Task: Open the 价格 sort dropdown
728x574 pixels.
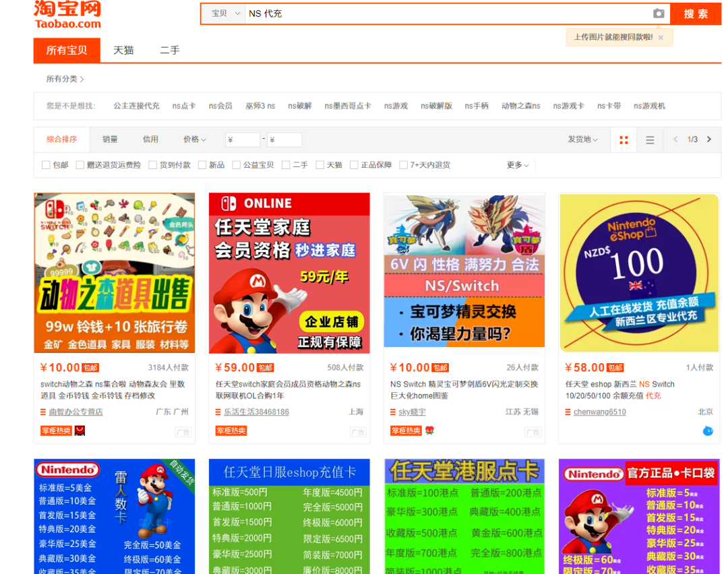Action: click(x=195, y=139)
